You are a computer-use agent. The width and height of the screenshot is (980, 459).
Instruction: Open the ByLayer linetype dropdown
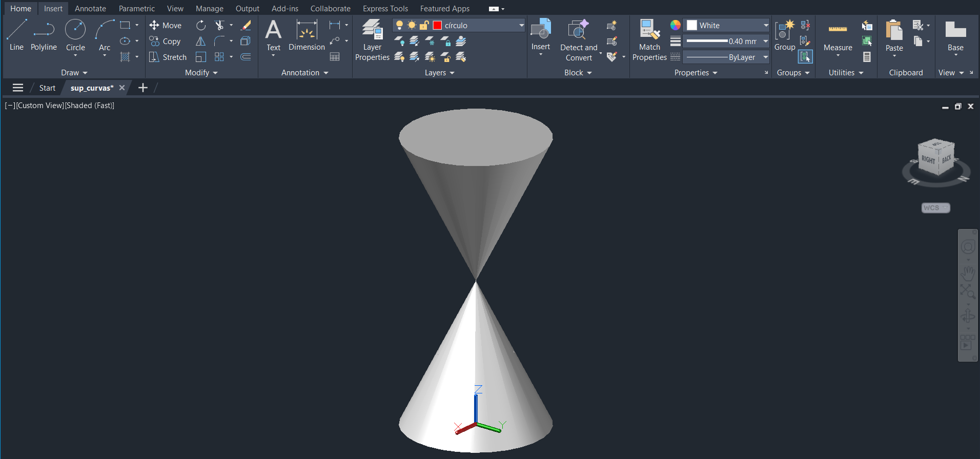click(766, 57)
